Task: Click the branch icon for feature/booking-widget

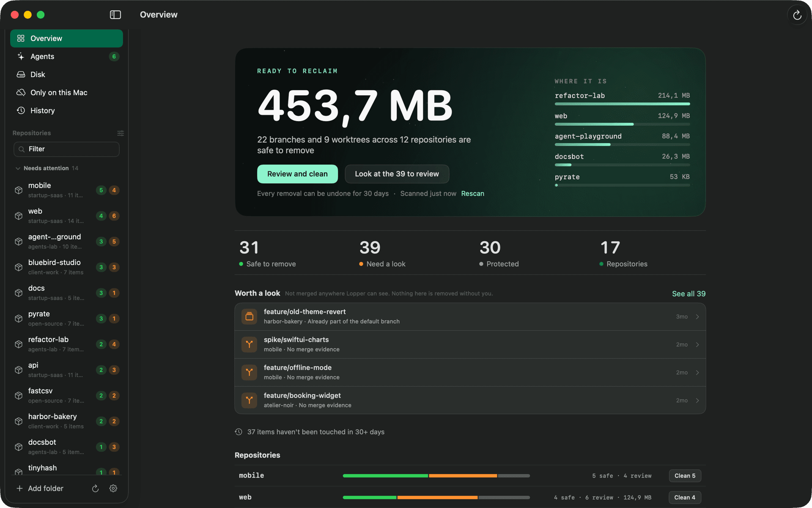Action: click(249, 400)
